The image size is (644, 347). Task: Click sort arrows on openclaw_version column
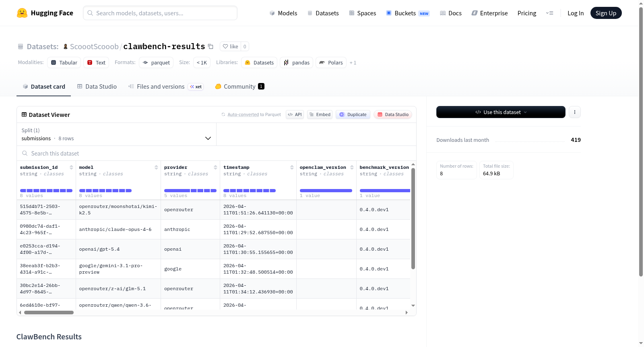coord(352,167)
